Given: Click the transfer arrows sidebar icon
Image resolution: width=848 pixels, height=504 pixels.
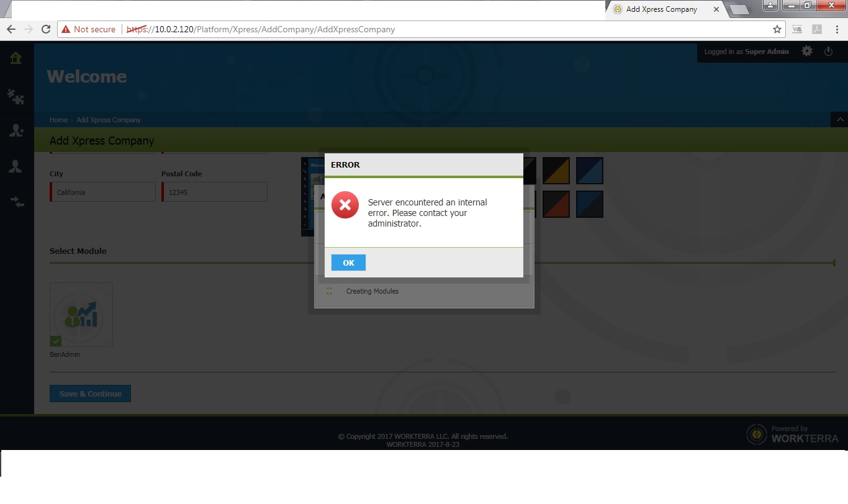Looking at the screenshot, I should click(16, 202).
